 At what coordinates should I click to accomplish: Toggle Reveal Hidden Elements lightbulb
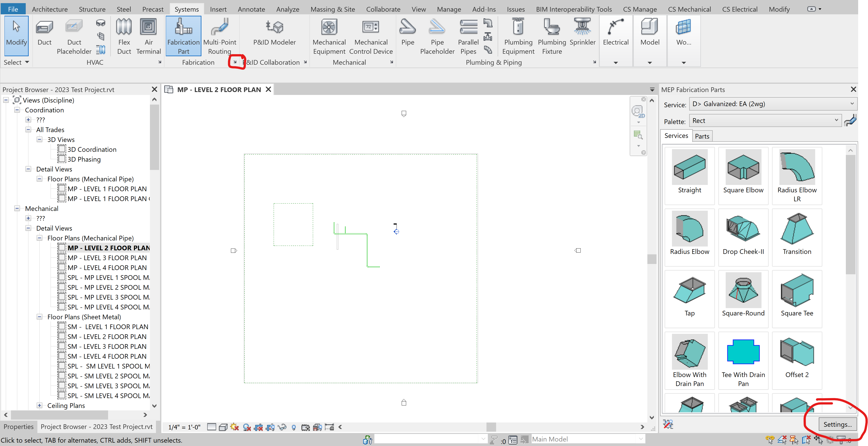click(294, 427)
